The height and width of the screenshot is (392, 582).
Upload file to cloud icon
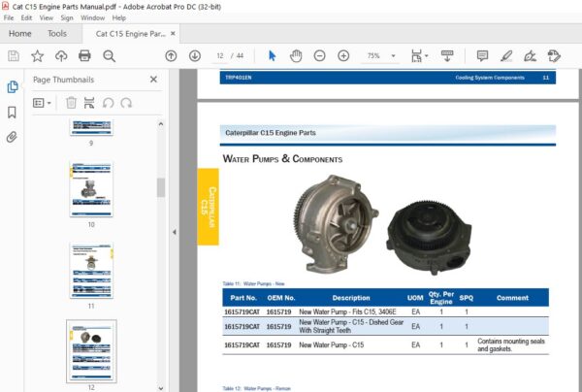[61, 56]
